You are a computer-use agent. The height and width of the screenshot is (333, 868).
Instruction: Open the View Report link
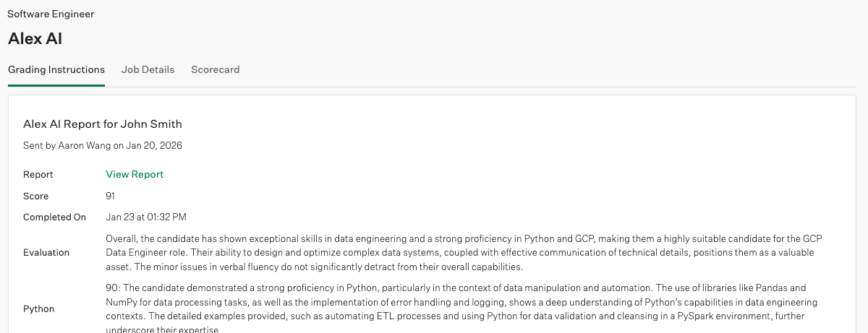(x=135, y=174)
